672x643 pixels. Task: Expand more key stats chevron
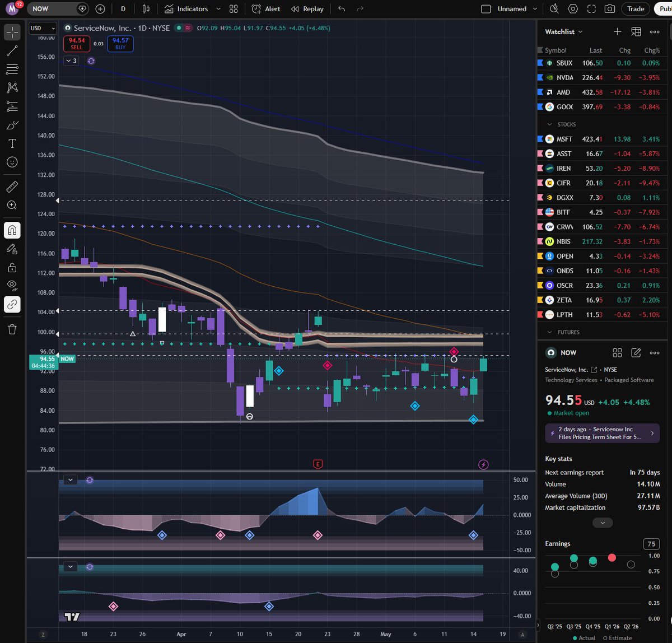(x=602, y=523)
